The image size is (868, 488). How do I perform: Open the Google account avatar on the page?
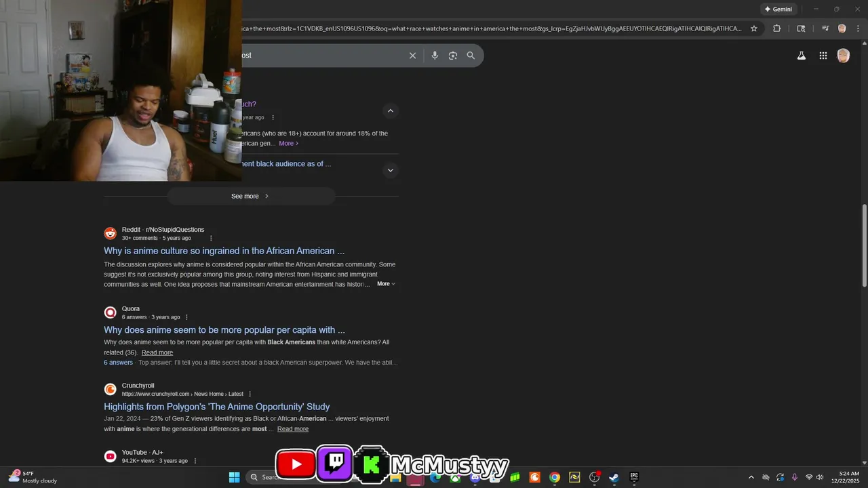point(844,56)
